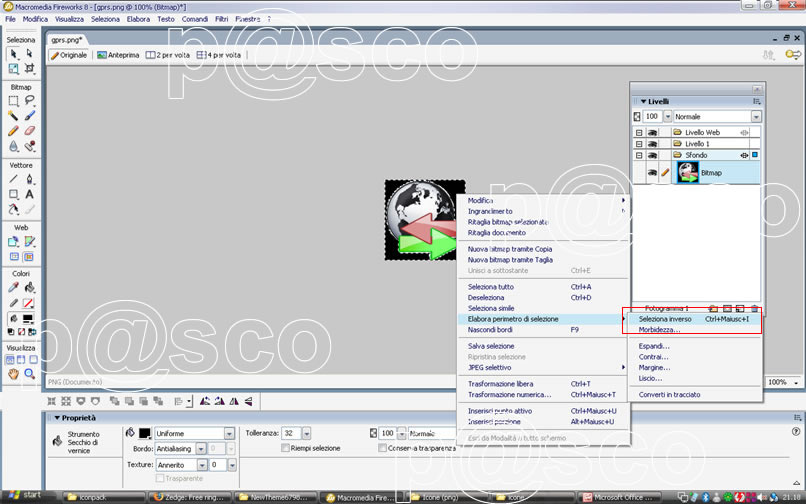The image size is (806, 504).
Task: Switch to Anteprima view
Action: click(118, 55)
